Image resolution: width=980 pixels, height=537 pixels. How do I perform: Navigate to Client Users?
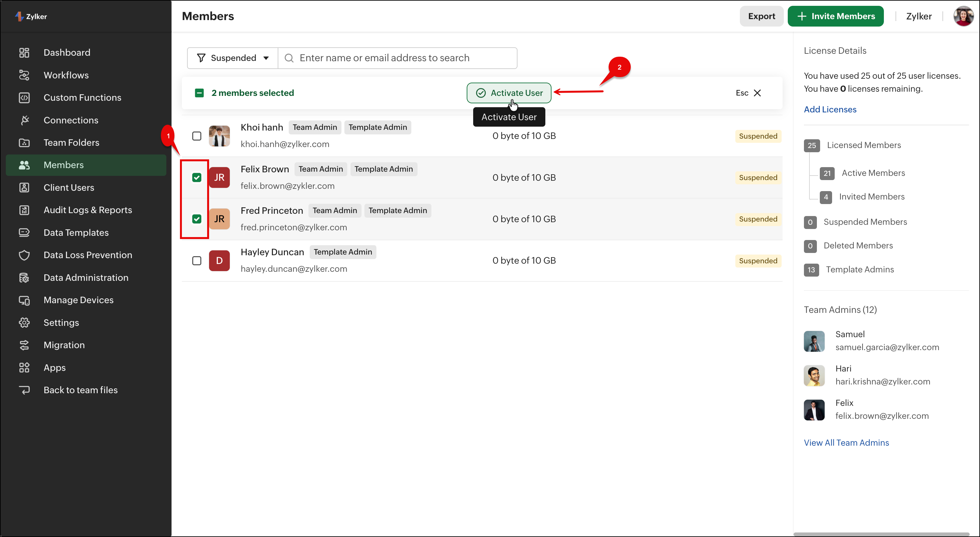(86, 188)
